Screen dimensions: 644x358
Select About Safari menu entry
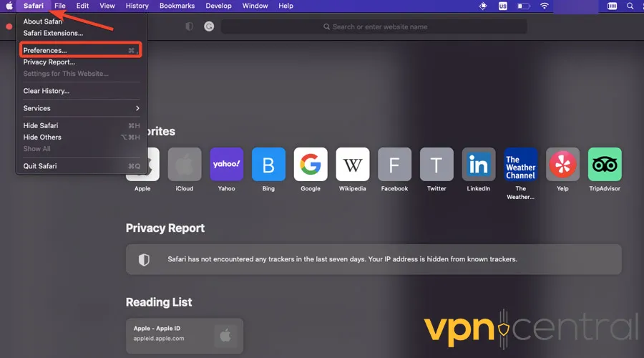[80, 21]
